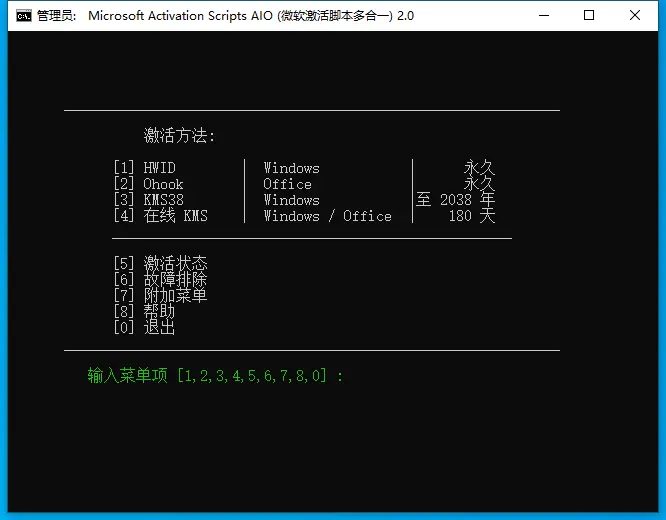Image resolution: width=666 pixels, height=520 pixels.
Task: Click the '[6] 故障排除' menu line
Action: click(x=160, y=280)
